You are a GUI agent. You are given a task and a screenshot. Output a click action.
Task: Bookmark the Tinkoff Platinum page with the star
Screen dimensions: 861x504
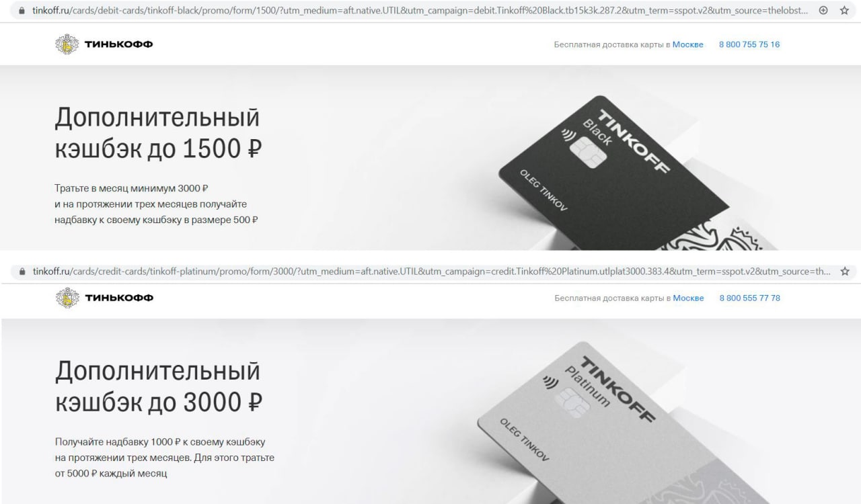click(844, 271)
